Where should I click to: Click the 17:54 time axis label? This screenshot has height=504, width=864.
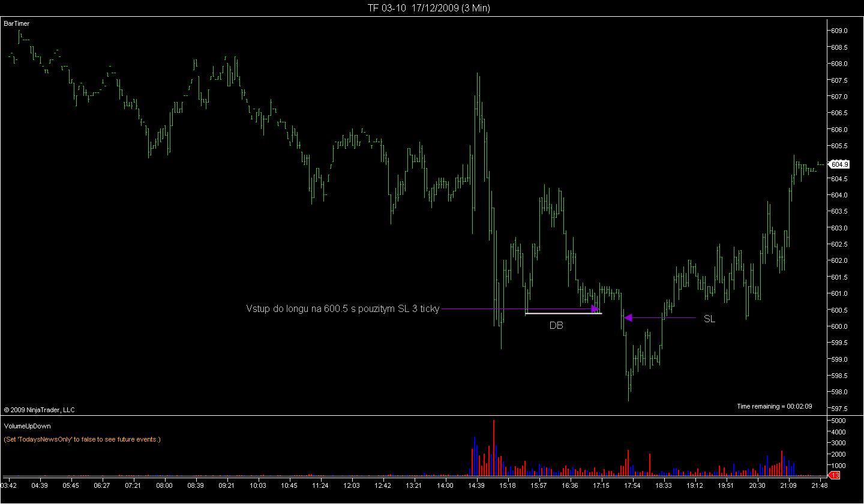(x=632, y=485)
